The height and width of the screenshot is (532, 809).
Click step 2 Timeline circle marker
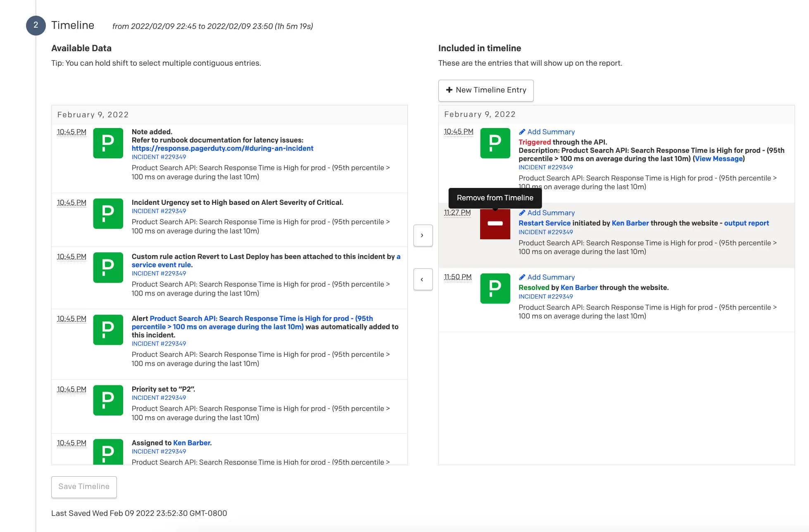click(36, 25)
